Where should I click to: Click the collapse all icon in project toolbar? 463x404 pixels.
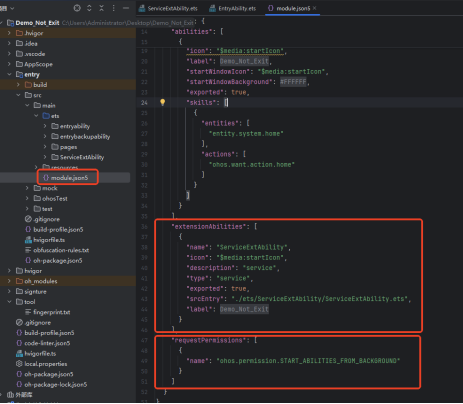pos(101,8)
